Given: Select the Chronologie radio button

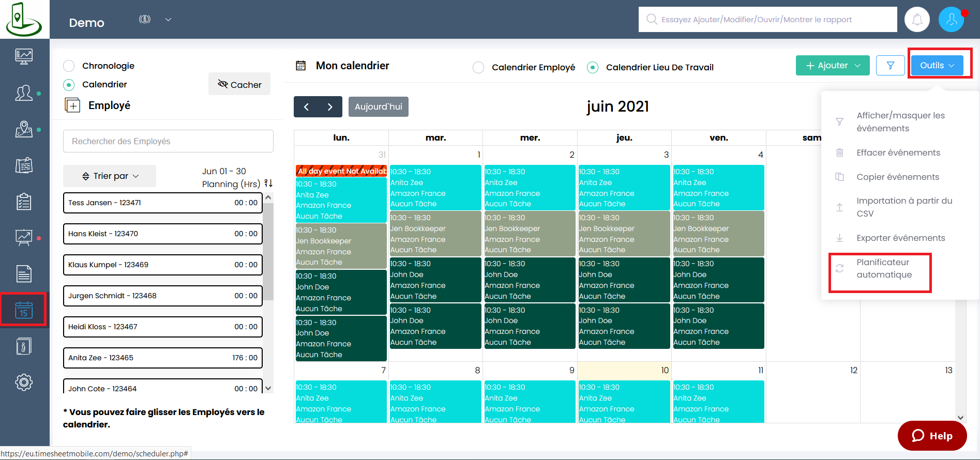Looking at the screenshot, I should [69, 66].
